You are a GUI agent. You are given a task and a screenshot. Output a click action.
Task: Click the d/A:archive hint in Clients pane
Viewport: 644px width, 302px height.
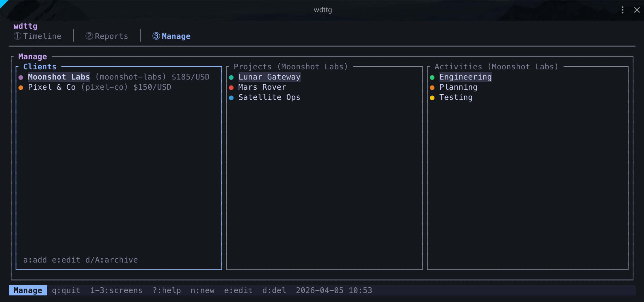tap(112, 260)
